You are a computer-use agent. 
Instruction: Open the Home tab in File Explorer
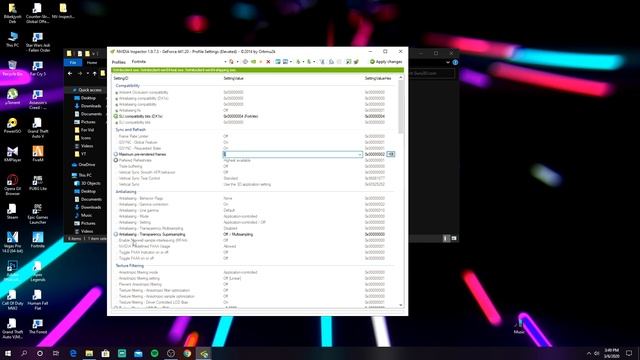tap(92, 62)
